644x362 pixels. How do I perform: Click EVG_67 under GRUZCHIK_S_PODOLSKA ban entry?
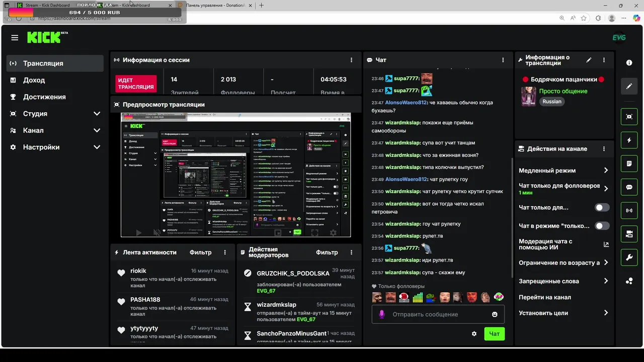pos(266,291)
